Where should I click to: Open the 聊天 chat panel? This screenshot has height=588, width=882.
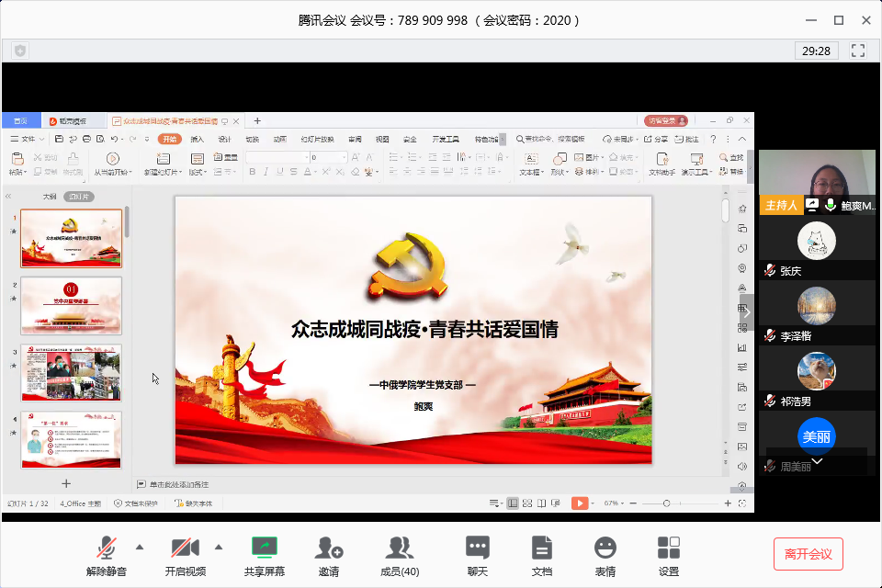click(x=478, y=555)
